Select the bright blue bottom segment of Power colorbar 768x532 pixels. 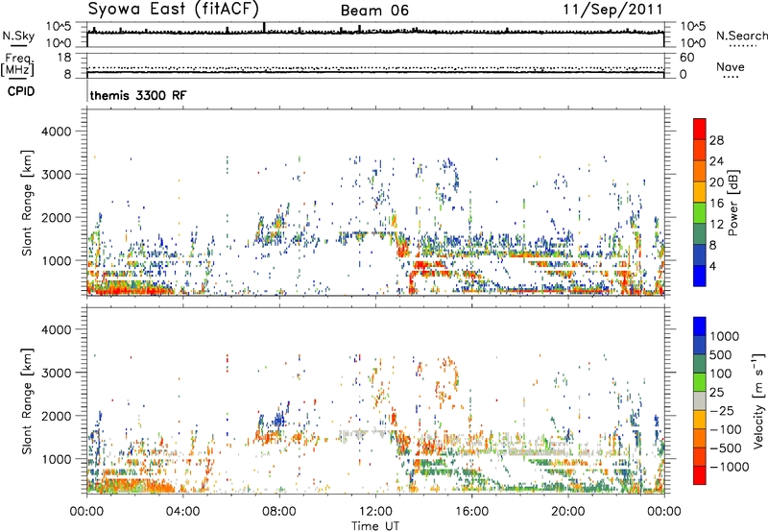(x=700, y=276)
